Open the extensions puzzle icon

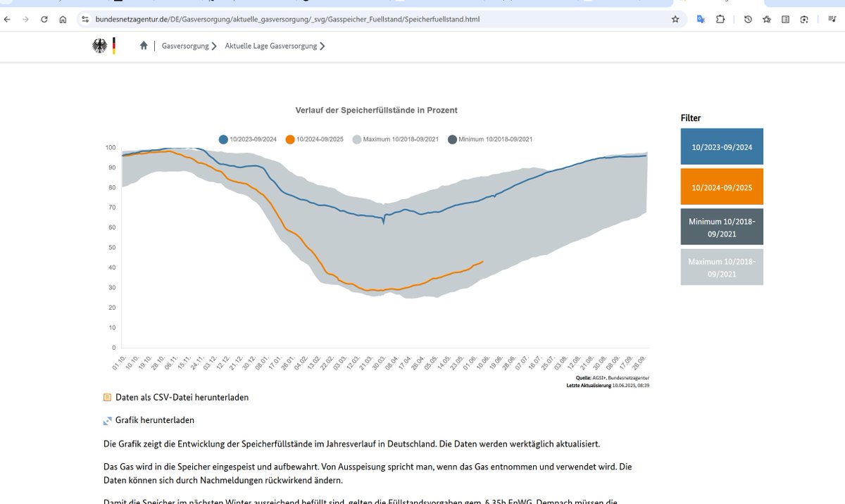(x=720, y=19)
